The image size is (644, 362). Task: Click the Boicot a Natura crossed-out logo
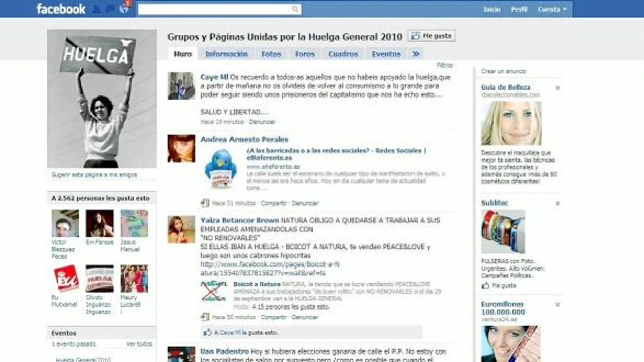coord(214,292)
